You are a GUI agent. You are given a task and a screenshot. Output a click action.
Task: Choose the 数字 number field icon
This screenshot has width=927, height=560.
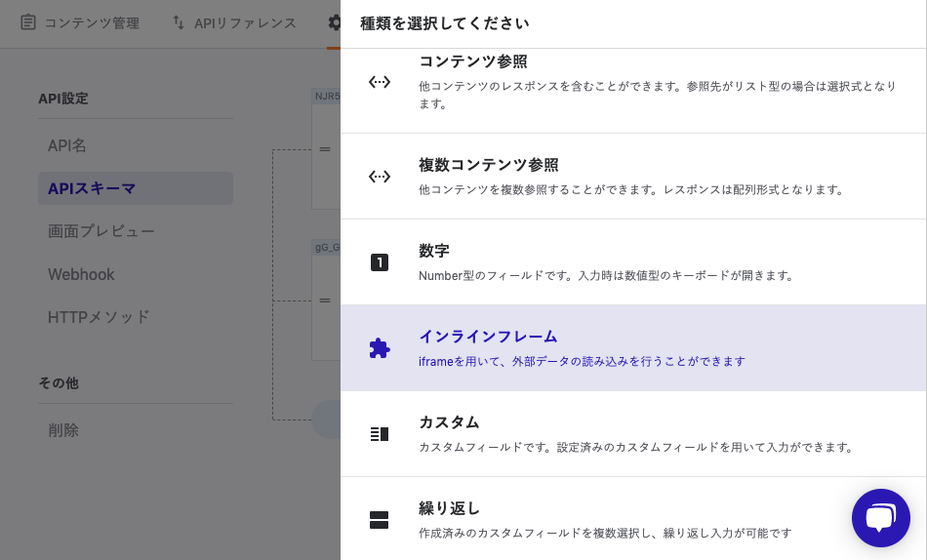point(380,262)
